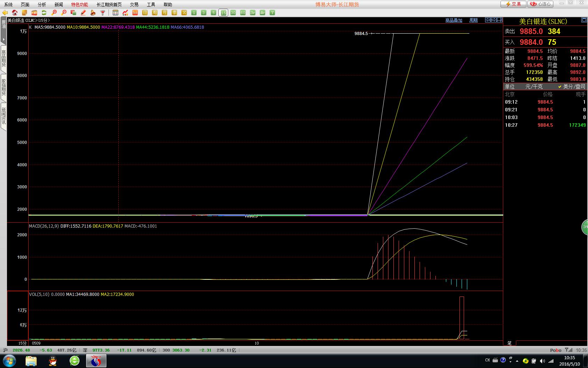
Task: Click the 交易 trade button
Action: pos(513,4)
